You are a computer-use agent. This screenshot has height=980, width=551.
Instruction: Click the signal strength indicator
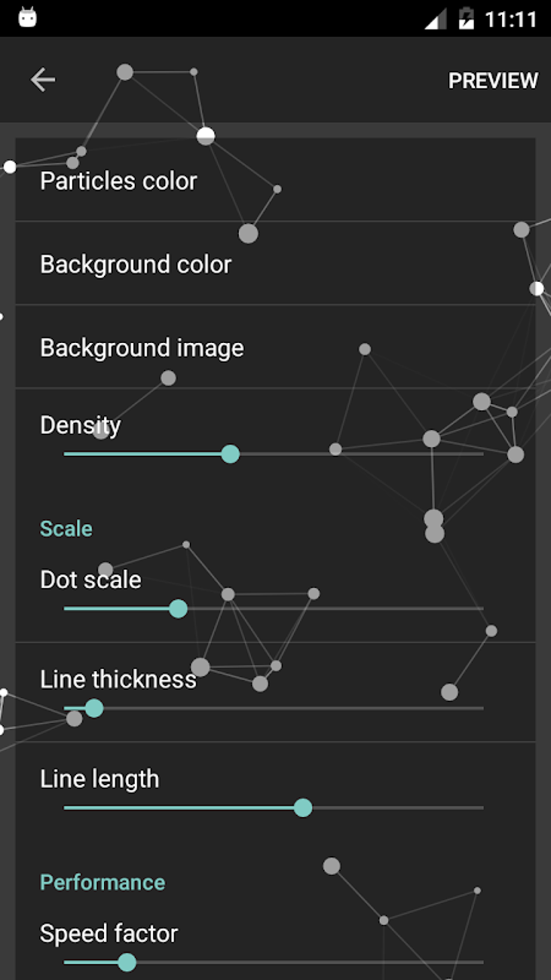tap(435, 17)
